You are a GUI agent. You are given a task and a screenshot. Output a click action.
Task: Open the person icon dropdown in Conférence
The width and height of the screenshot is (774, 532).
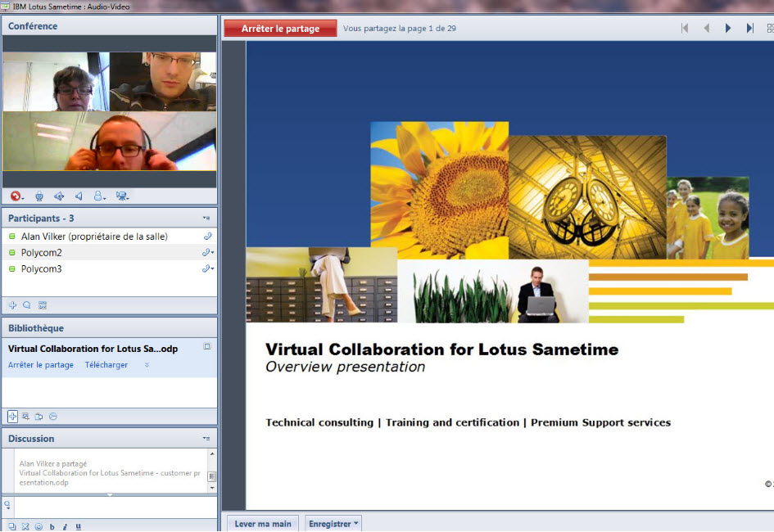99,196
